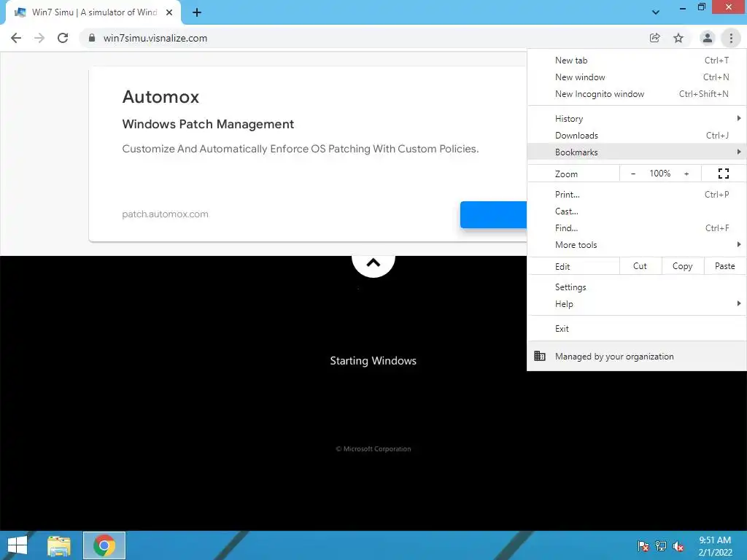747x560 pixels.
Task: Click the browser forward arrow
Action: [x=39, y=38]
